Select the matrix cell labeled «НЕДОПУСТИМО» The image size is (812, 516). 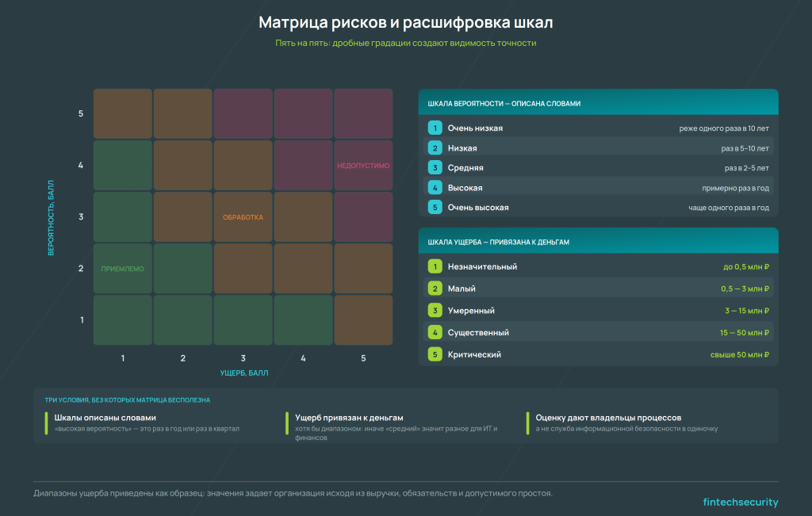pyautogui.click(x=363, y=165)
